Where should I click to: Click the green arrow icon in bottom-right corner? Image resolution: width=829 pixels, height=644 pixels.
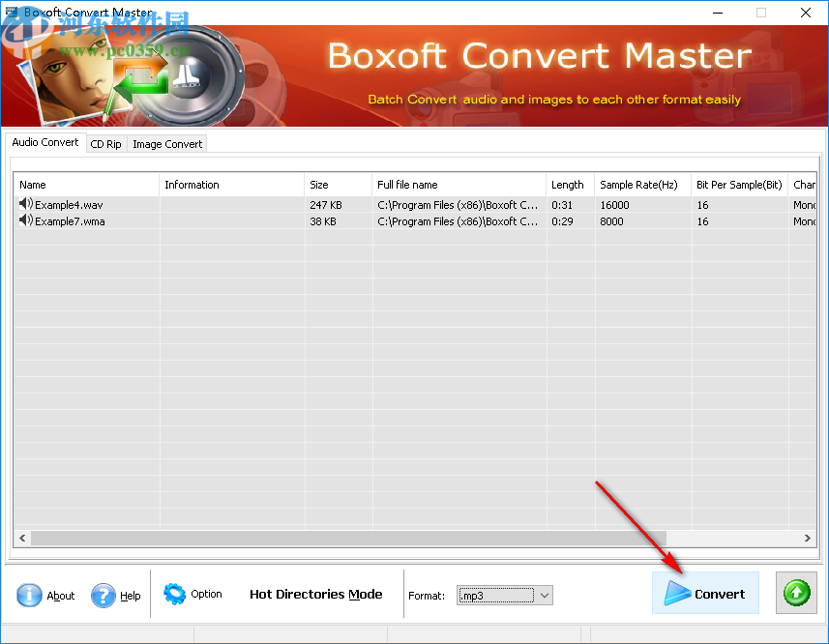point(795,591)
